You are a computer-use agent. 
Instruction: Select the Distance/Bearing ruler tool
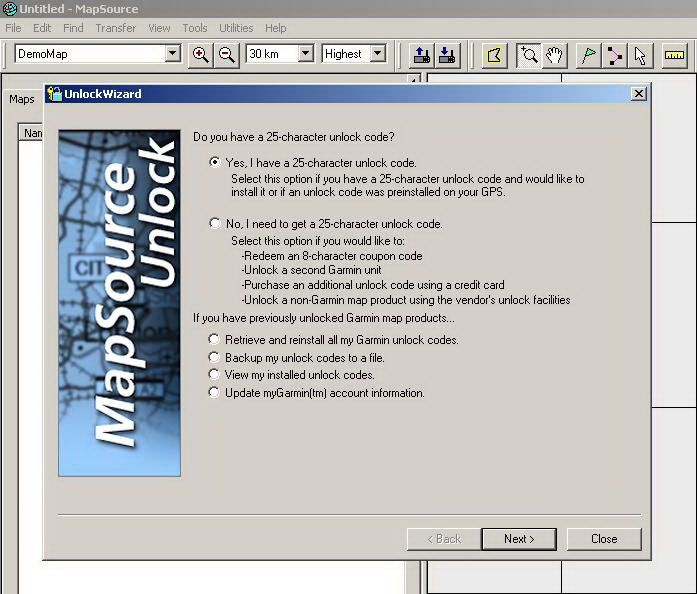pyautogui.click(x=674, y=56)
